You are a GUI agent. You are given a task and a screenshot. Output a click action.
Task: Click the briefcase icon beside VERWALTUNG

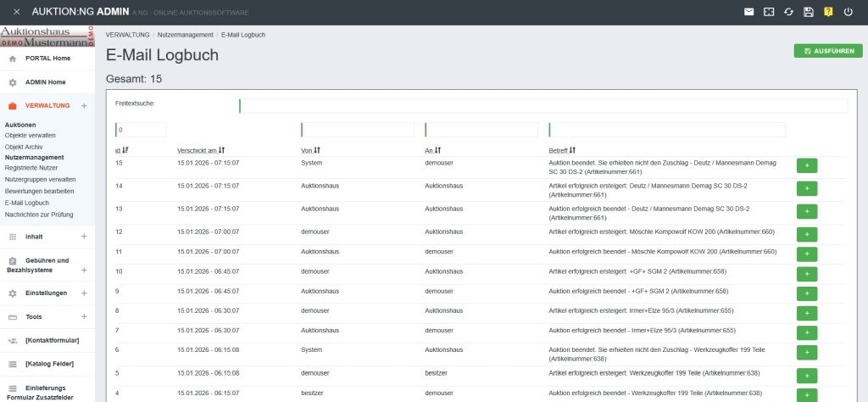13,106
